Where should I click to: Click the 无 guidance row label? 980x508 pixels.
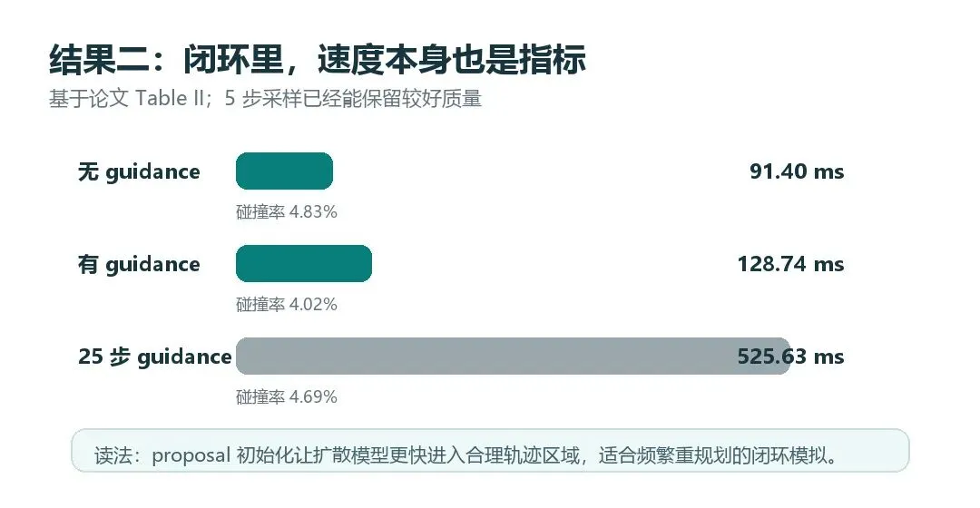pos(139,171)
